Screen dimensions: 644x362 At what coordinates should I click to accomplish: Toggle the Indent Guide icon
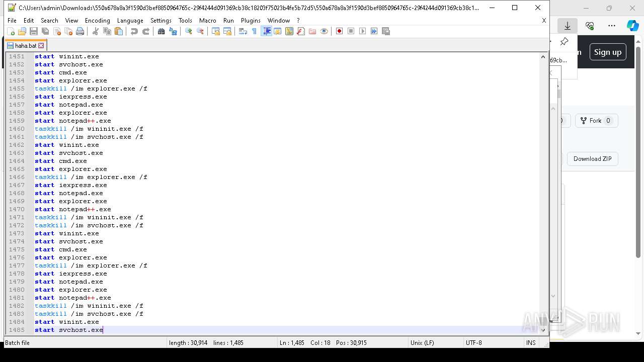coord(267,31)
